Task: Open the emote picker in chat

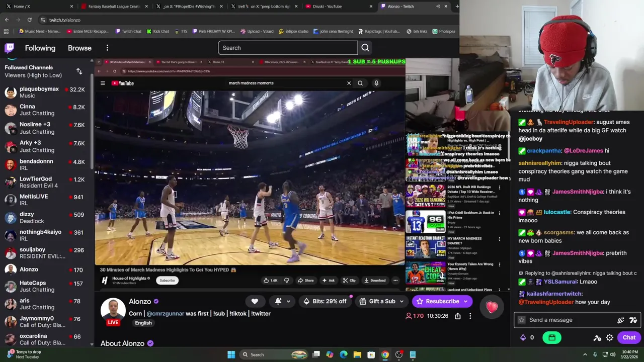Action: point(621,320)
